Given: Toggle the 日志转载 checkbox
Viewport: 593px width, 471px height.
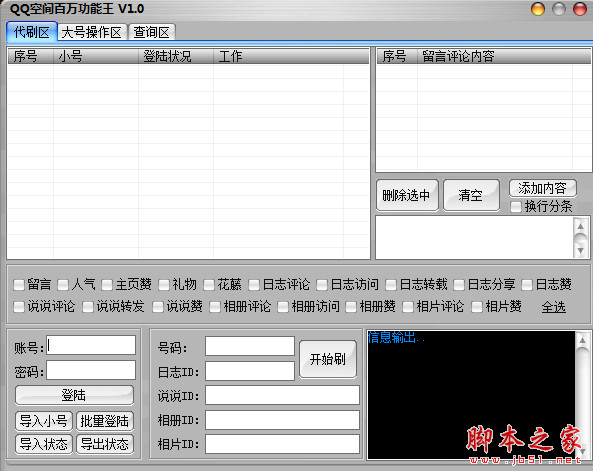Looking at the screenshot, I should point(391,284).
